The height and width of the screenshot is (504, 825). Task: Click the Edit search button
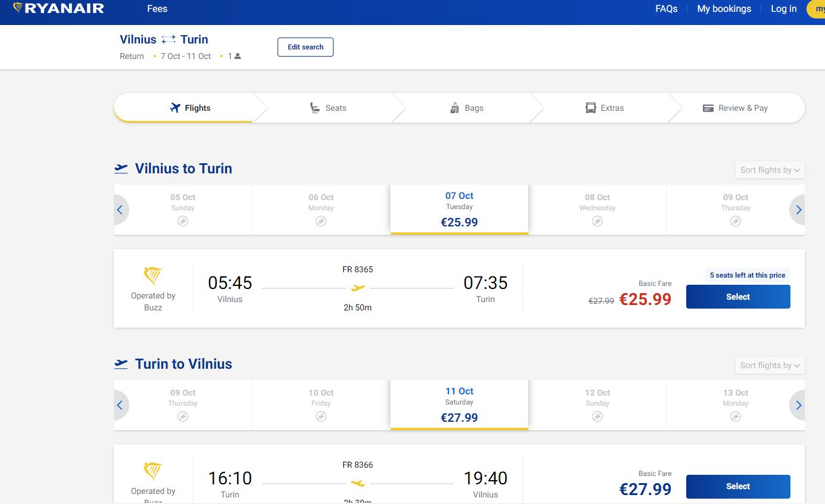(x=306, y=47)
